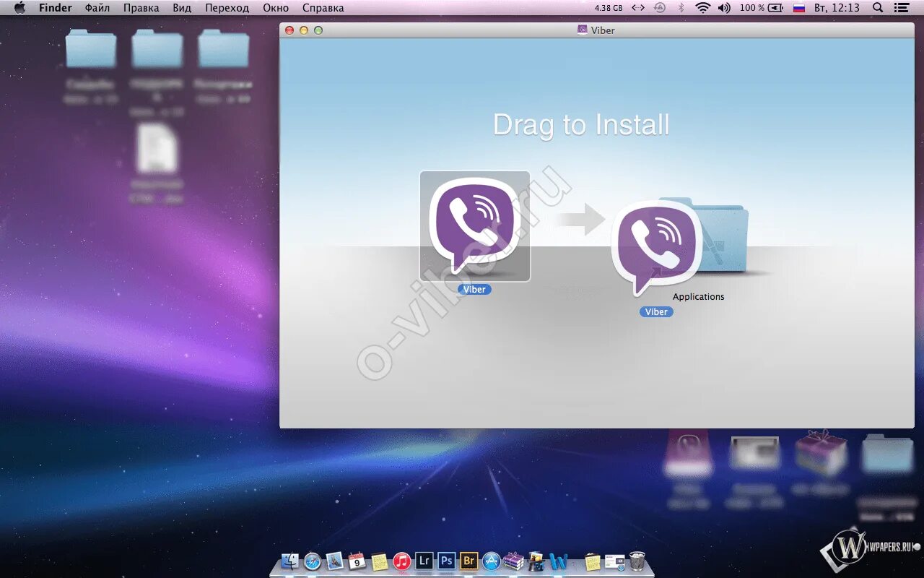924x578 pixels.
Task: Open Finder in the Dock
Action: (x=290, y=561)
